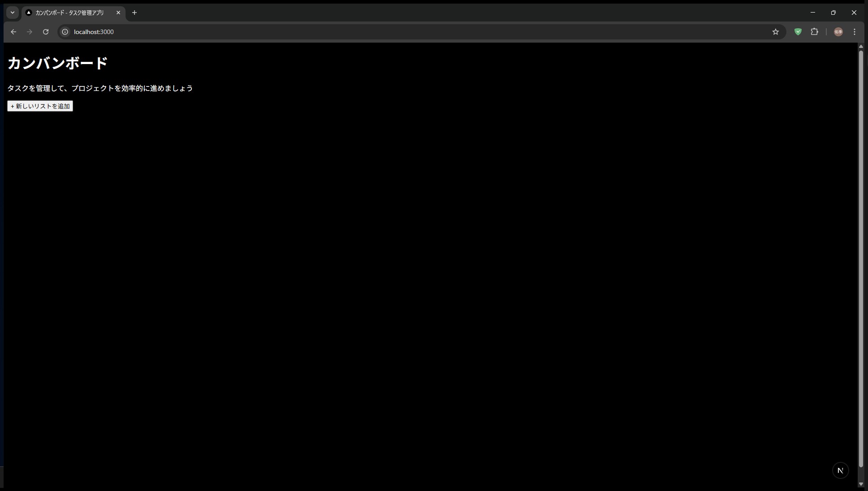Bookmark this page with star icon
Screen dimensions: 868x491
pos(776,32)
